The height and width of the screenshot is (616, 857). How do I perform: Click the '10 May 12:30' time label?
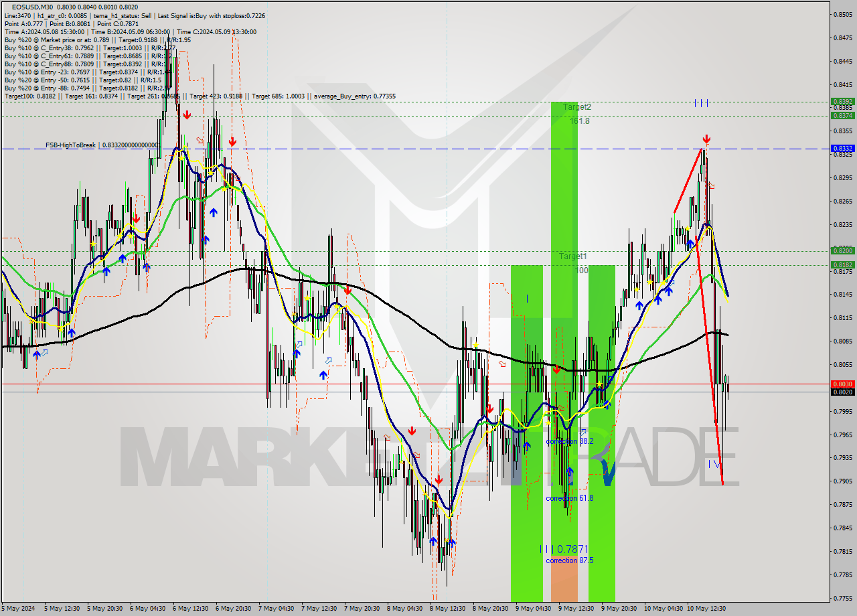(706, 609)
